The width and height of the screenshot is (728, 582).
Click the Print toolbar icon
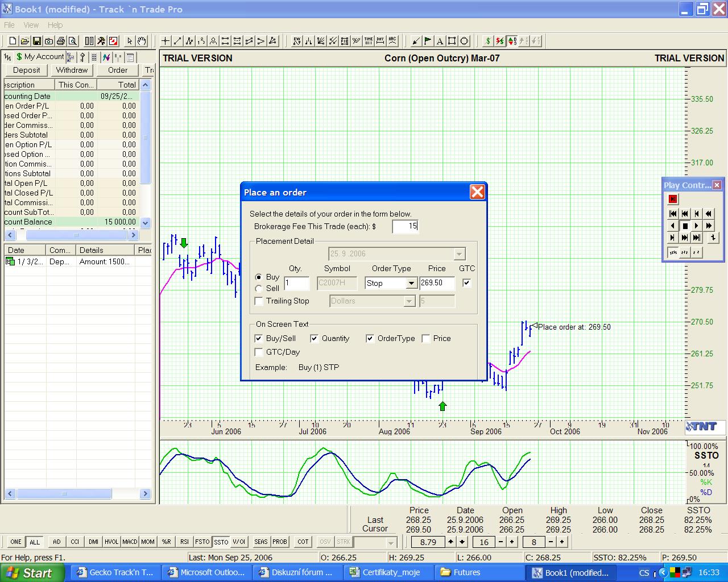[x=61, y=41]
